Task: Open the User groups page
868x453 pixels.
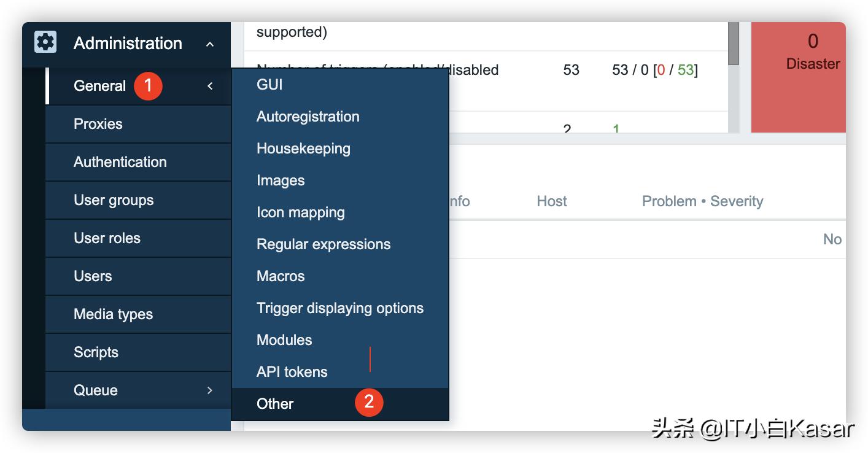Action: point(114,200)
